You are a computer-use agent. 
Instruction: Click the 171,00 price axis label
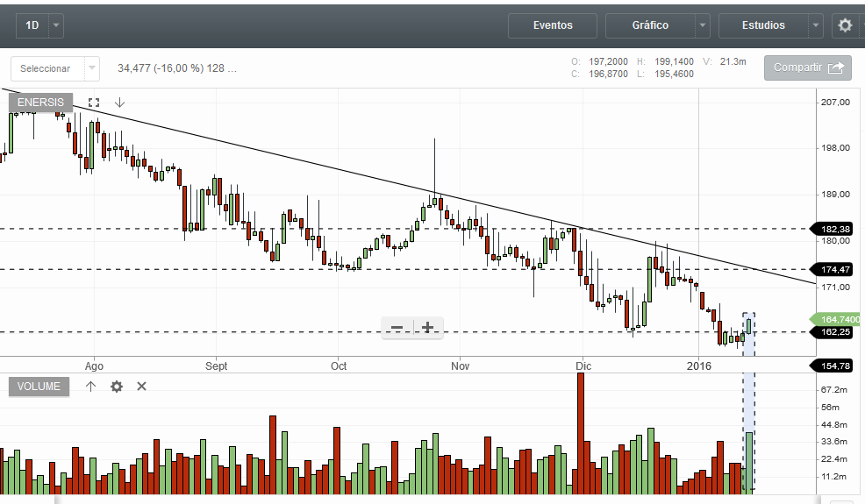click(x=836, y=287)
